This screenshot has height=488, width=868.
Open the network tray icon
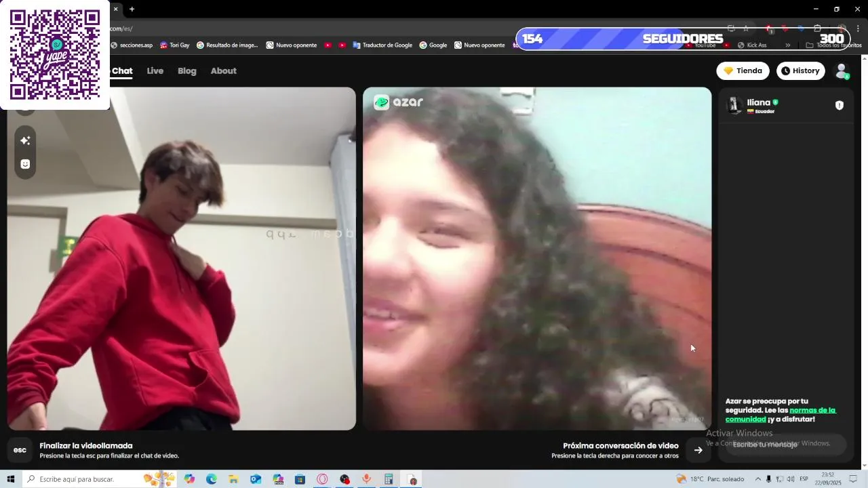779,479
